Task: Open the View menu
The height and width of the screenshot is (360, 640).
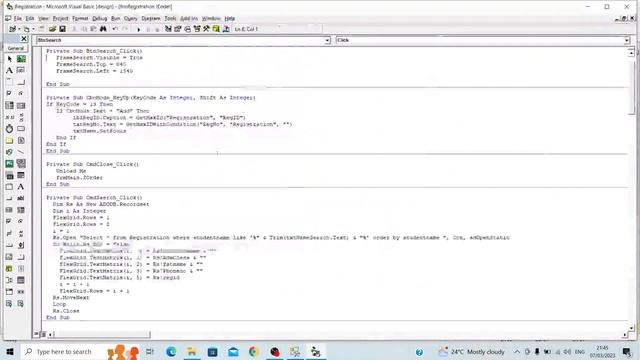Action: point(43,18)
